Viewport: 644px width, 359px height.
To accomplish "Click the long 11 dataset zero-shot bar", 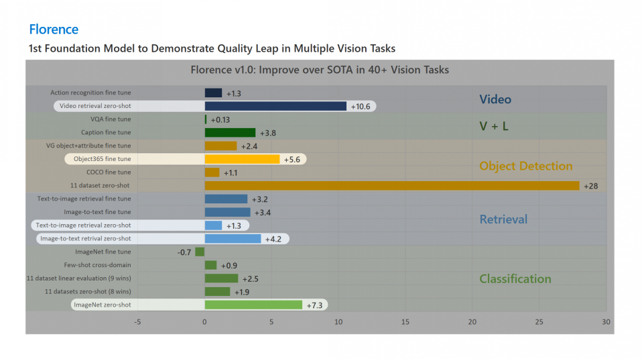I will [x=391, y=186].
